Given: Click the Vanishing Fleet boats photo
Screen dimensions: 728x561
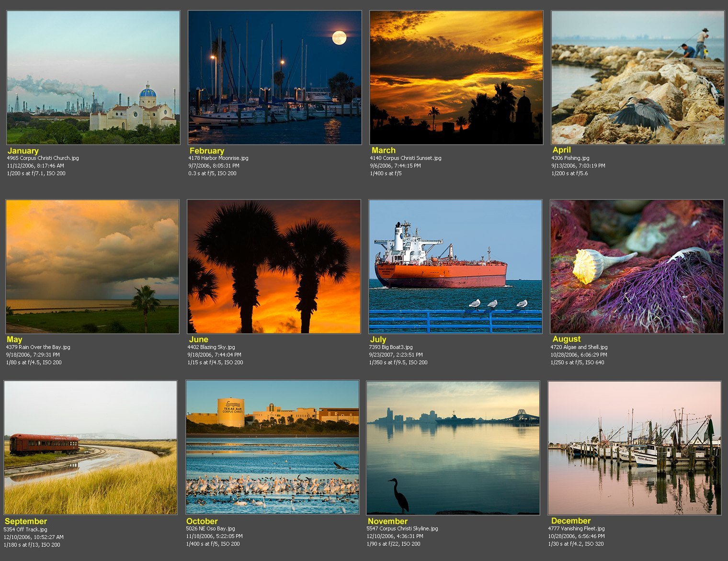Looking at the screenshot, I should pos(635,448).
